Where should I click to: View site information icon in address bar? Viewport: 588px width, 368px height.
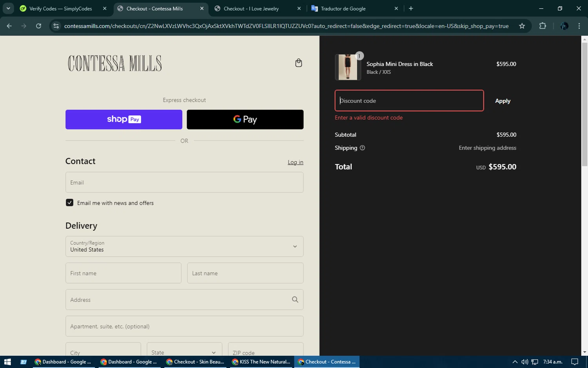56,26
